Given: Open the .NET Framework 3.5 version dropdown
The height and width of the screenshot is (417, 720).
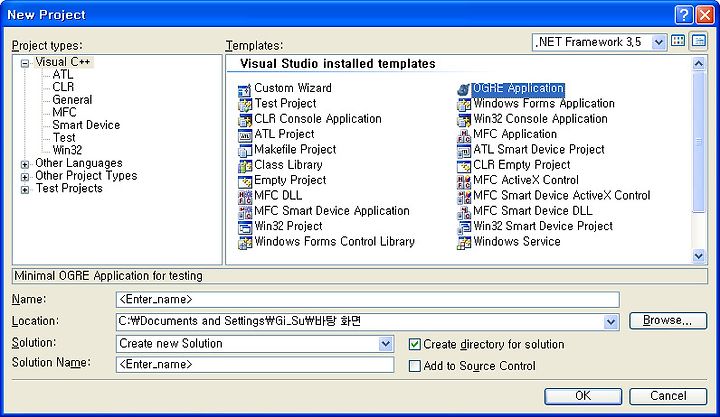Looking at the screenshot, I should click(x=658, y=42).
